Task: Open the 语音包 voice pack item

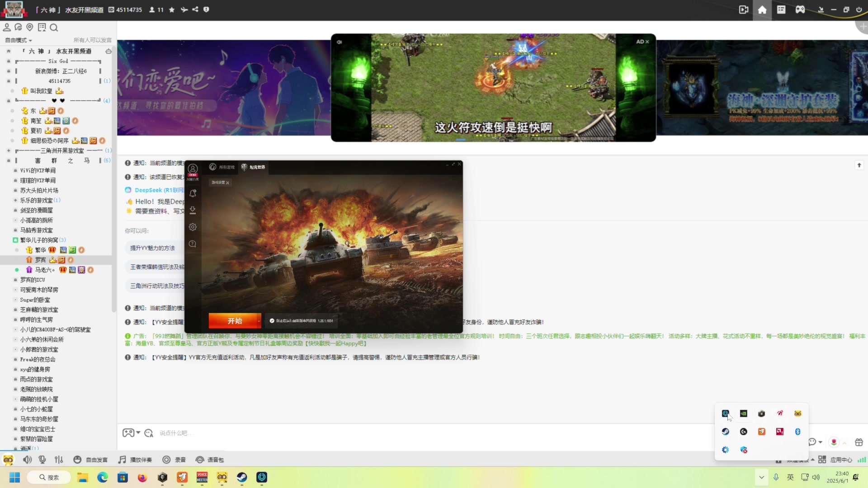Action: coord(210,460)
